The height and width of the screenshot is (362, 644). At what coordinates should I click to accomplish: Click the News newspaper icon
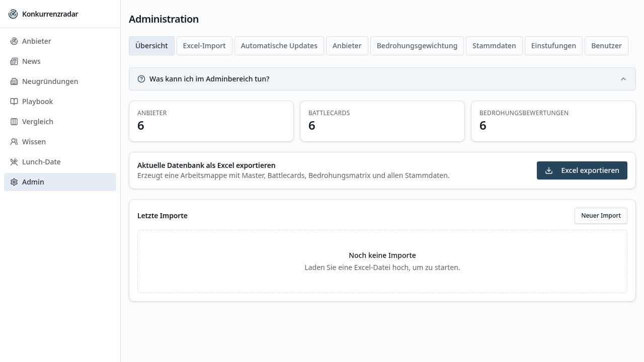(x=14, y=61)
